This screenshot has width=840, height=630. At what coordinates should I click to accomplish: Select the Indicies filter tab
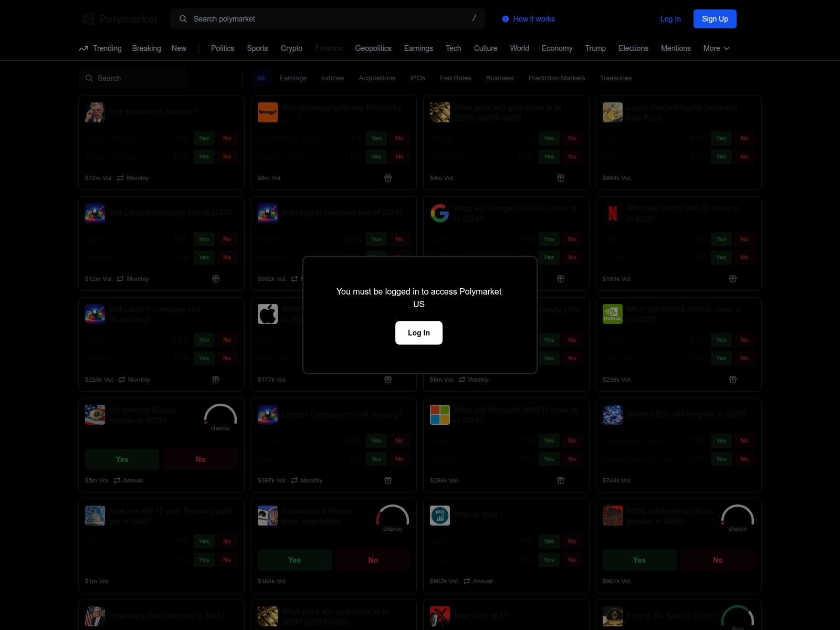pyautogui.click(x=333, y=78)
